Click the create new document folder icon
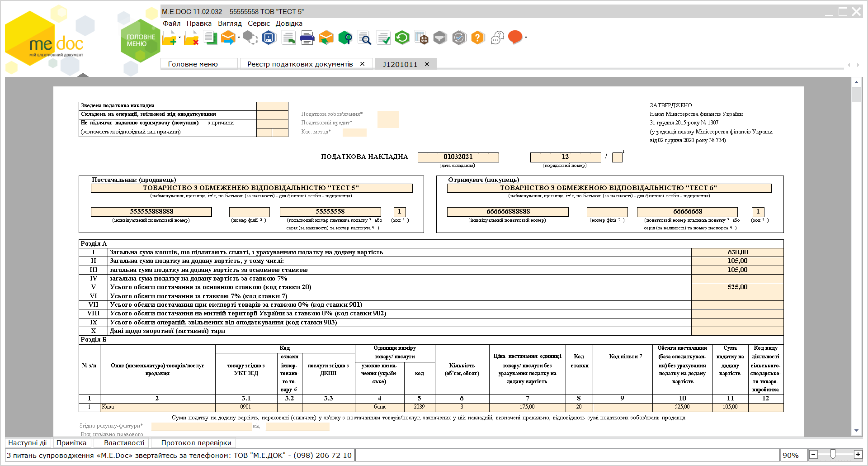The height and width of the screenshot is (466, 868). pos(170,38)
